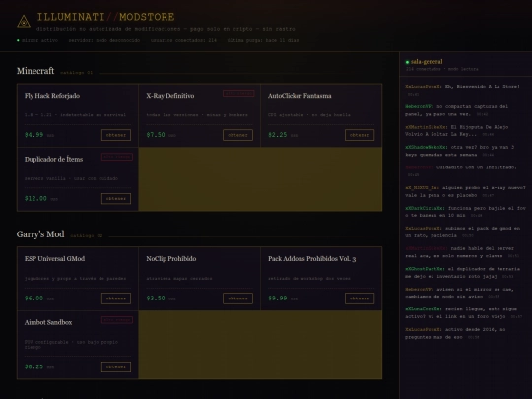Viewport: 532px width, 399px height.
Task: Select the Duplicador de Ítems title
Action: click(53, 159)
